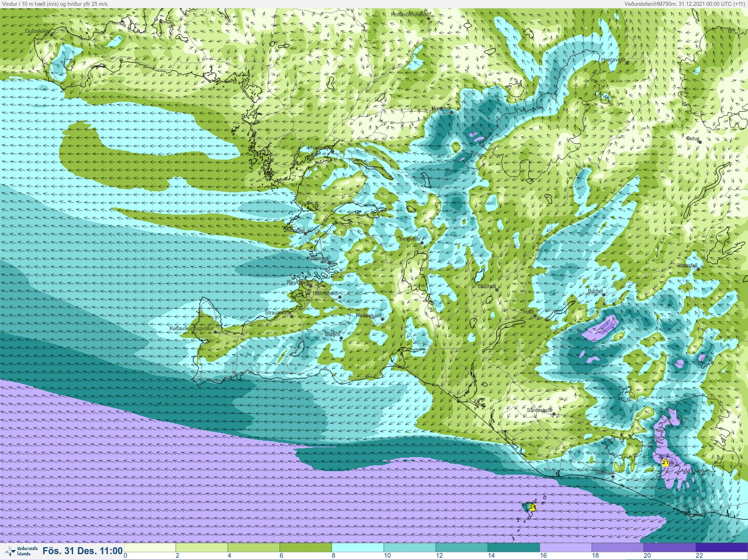Select the 10–12 m/s turquoise legend swatch

pos(410,548)
